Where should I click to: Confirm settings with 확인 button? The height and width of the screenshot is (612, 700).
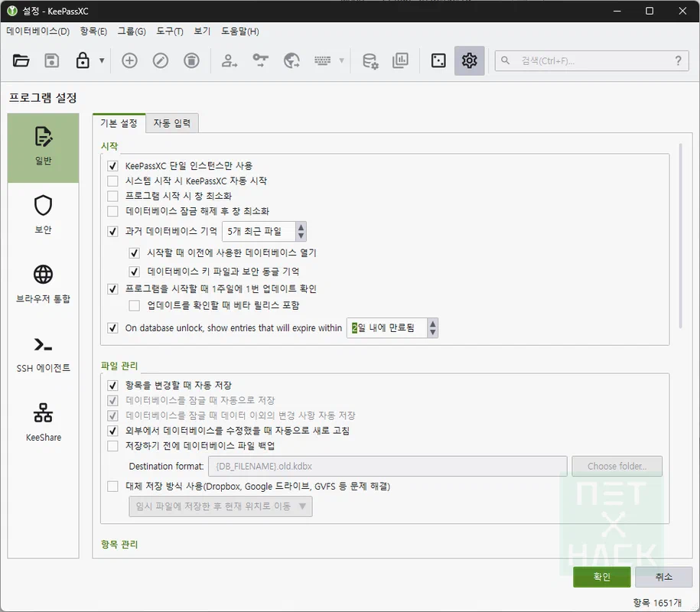point(602,577)
